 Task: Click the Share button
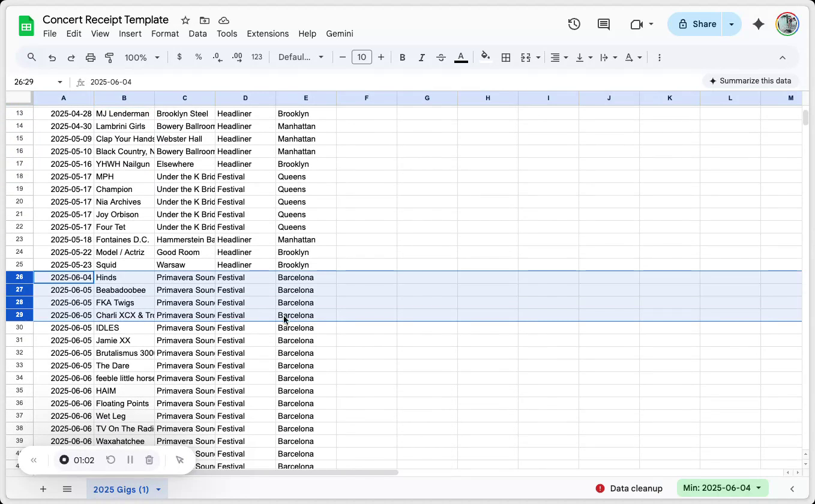click(x=695, y=24)
